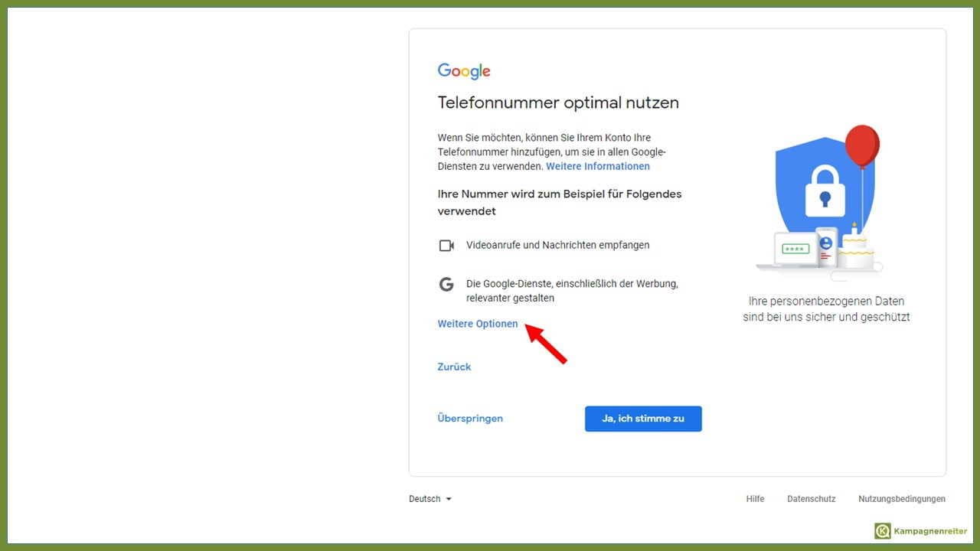The width and height of the screenshot is (980, 551).
Task: Open the Nutzungsbedingungen link
Action: 902,499
